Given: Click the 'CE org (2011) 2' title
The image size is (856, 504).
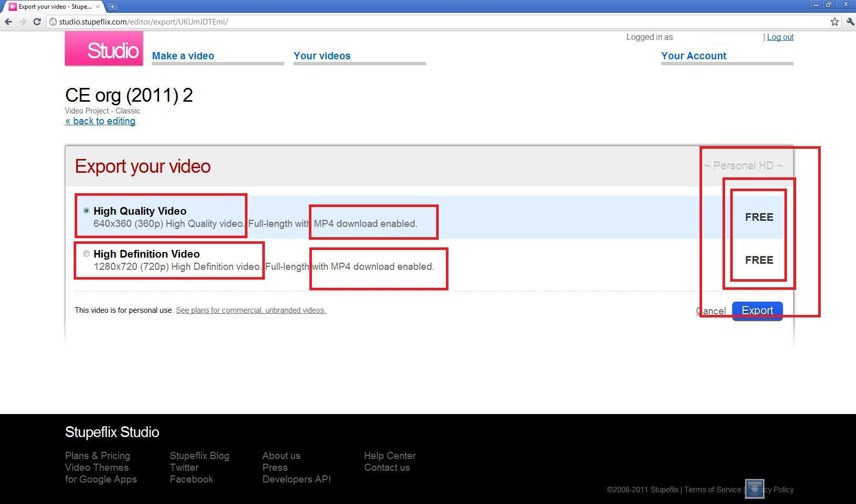Looking at the screenshot, I should pyautogui.click(x=129, y=95).
